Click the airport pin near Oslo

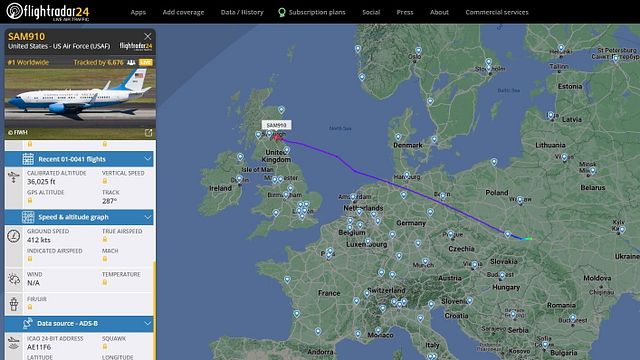(418, 51)
